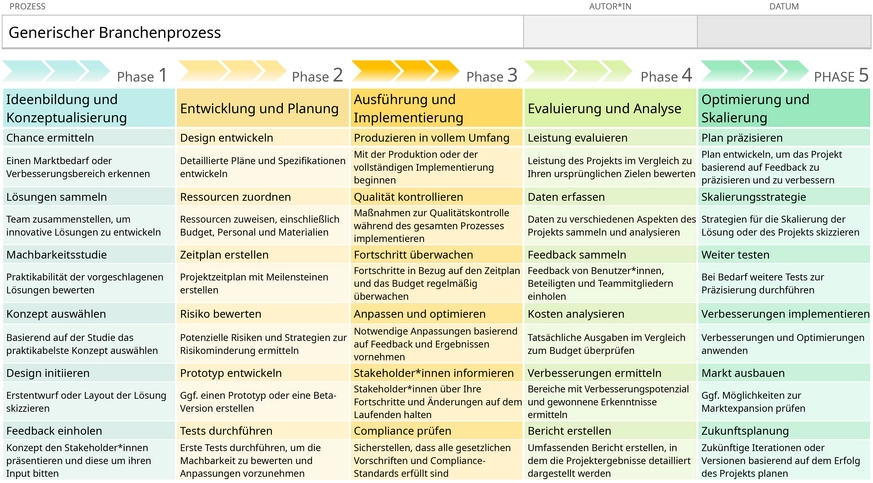Select the 'Risiko bewerten' cell
Screen dimensions: 873x483
point(263,314)
